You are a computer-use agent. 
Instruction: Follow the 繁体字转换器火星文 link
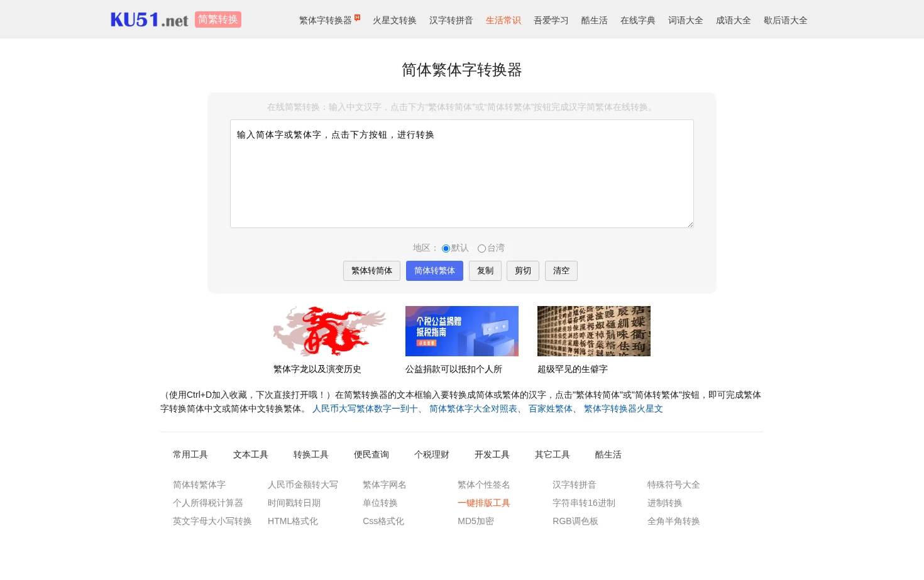(x=624, y=408)
